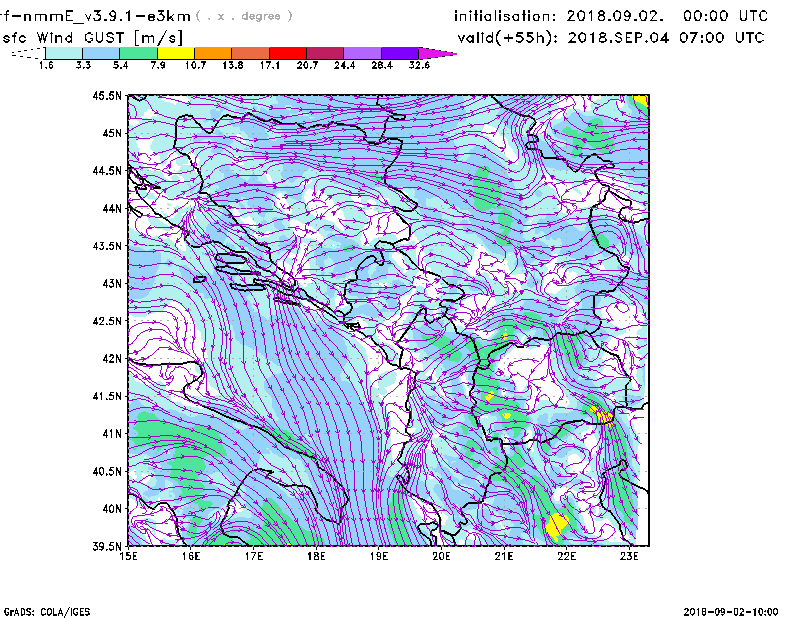Click the light cyan legend swatch after 1.6

point(64,53)
